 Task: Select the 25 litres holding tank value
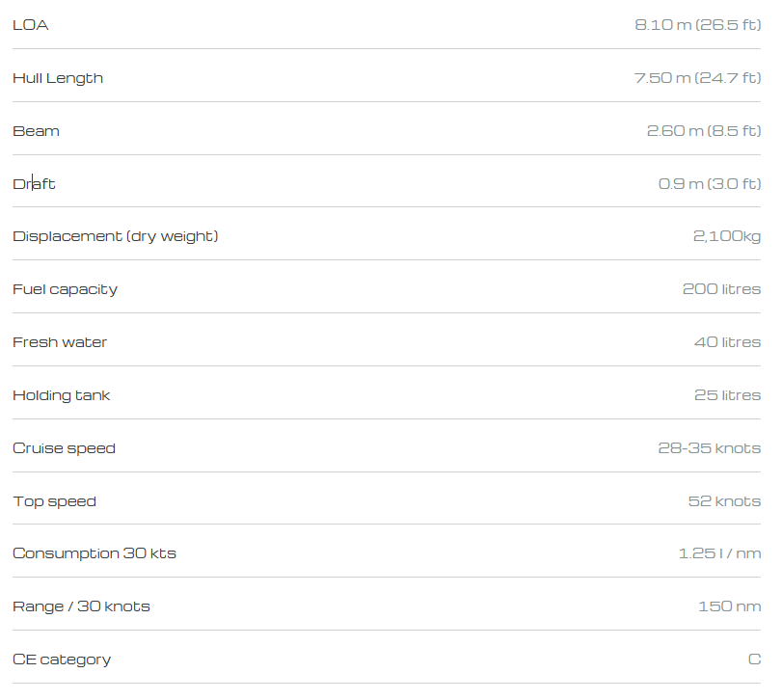point(728,395)
